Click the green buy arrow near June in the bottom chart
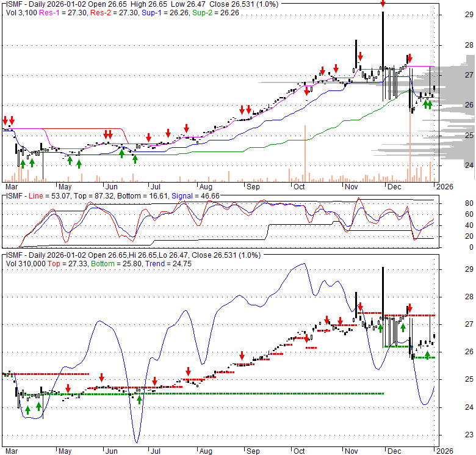The height and width of the screenshot is (455, 476). click(140, 399)
